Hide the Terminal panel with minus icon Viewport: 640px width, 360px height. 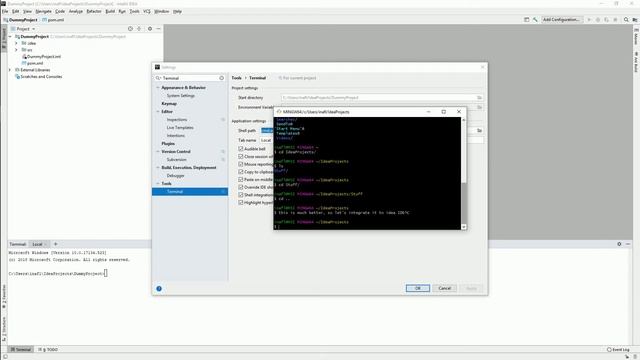(628, 244)
